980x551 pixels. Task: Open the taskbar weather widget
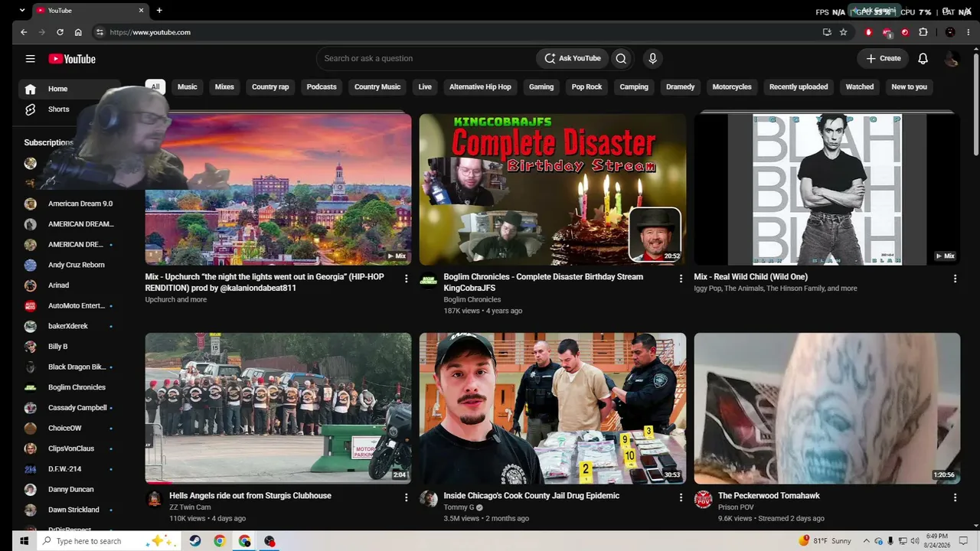coord(825,541)
